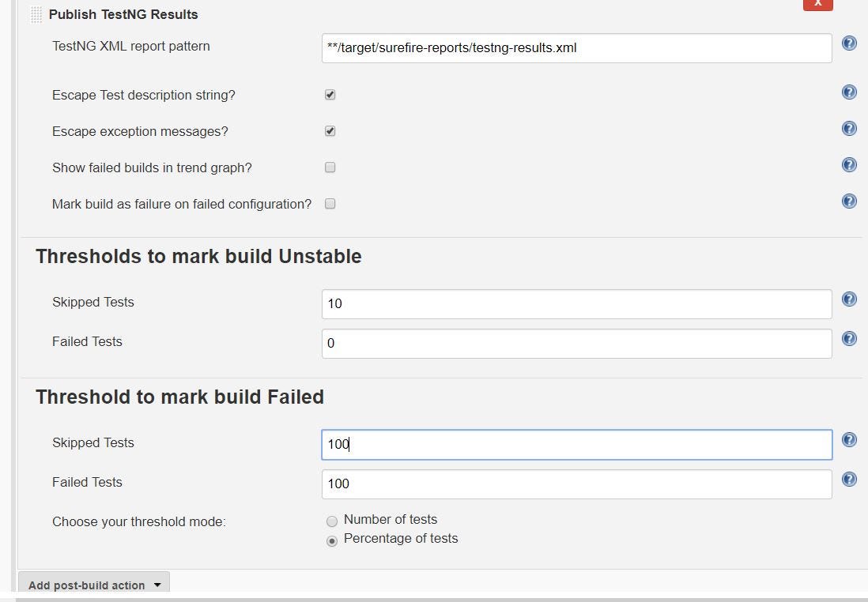Click the Unstable Failed Tests value field
868x602 pixels.
(x=576, y=344)
